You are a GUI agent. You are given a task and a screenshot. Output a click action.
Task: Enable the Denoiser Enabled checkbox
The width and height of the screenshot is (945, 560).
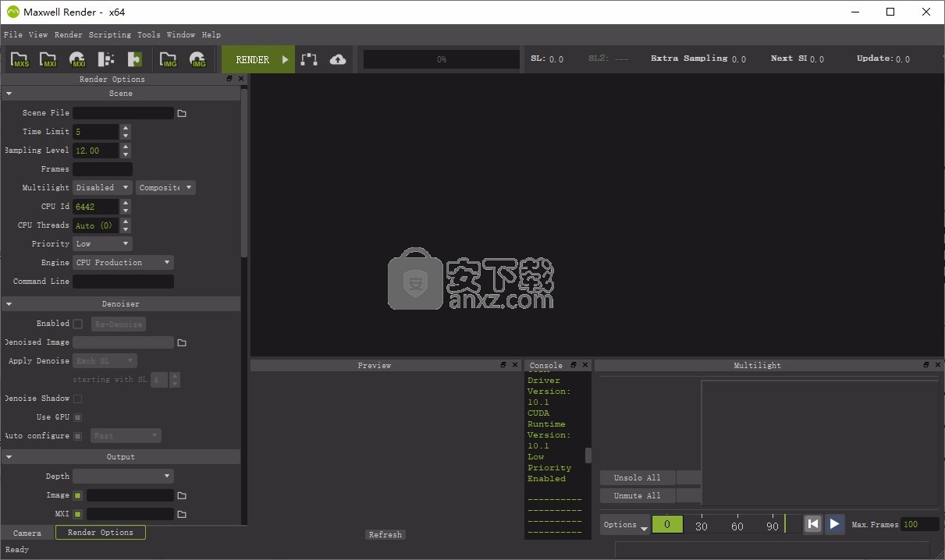[x=78, y=324]
